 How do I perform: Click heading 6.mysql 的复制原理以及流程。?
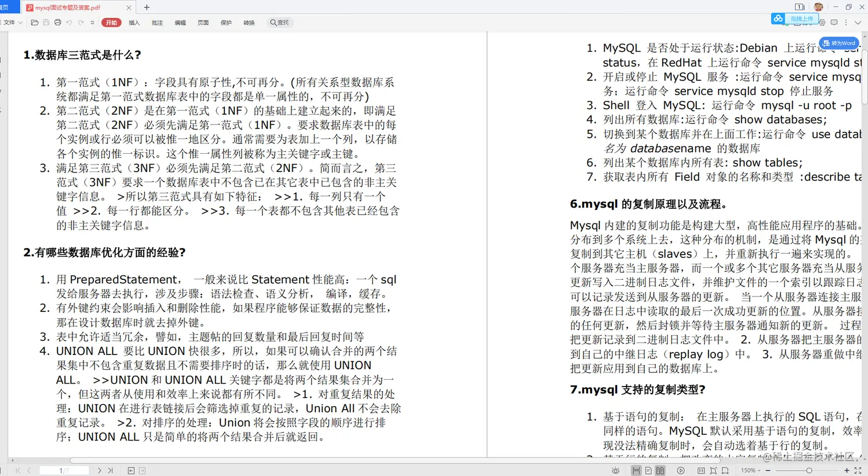coord(649,204)
